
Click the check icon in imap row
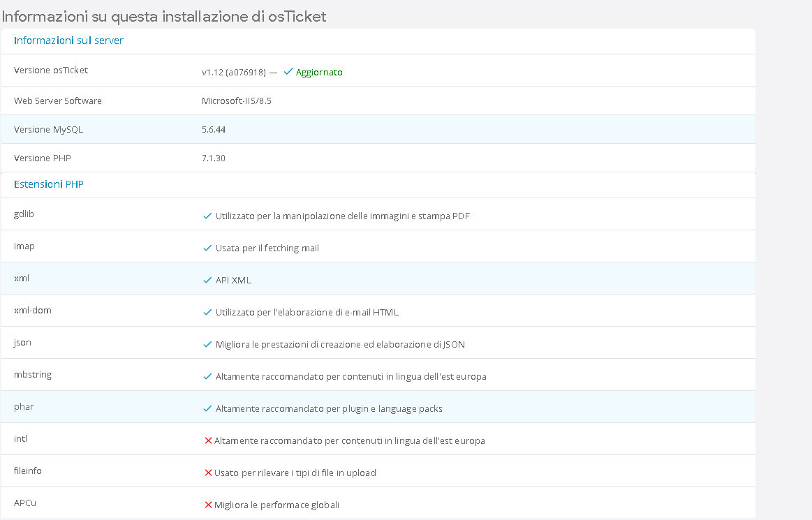click(207, 248)
